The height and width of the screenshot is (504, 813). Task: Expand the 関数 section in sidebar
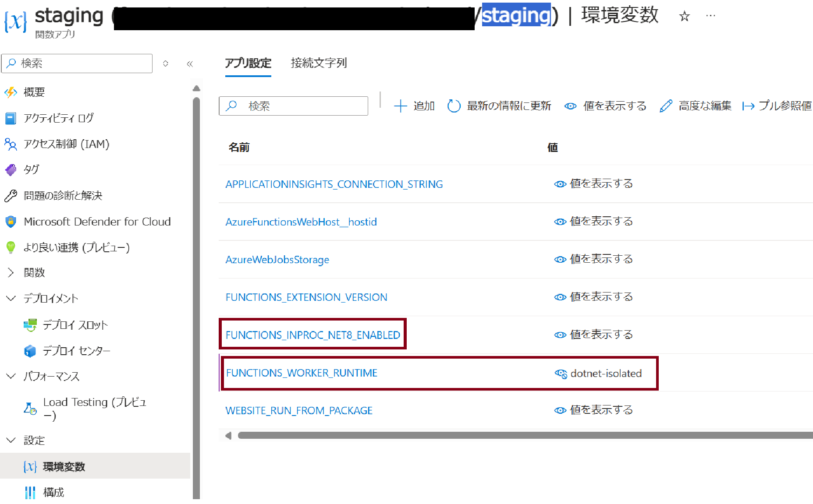(x=11, y=273)
